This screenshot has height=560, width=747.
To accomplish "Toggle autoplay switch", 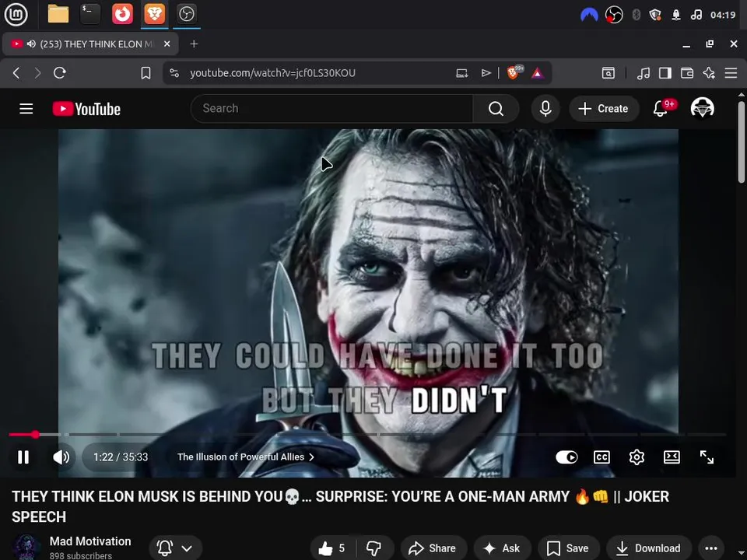I will pos(566,457).
